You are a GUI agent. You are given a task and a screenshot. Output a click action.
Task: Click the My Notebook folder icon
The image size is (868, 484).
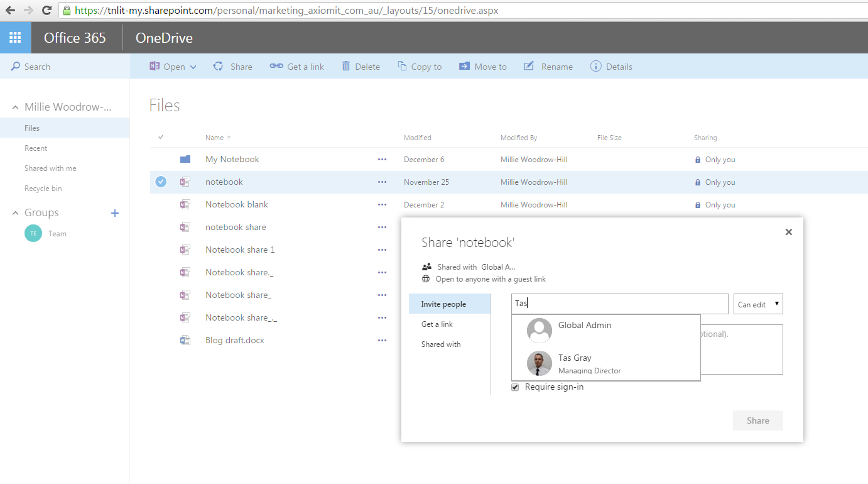[x=185, y=160]
